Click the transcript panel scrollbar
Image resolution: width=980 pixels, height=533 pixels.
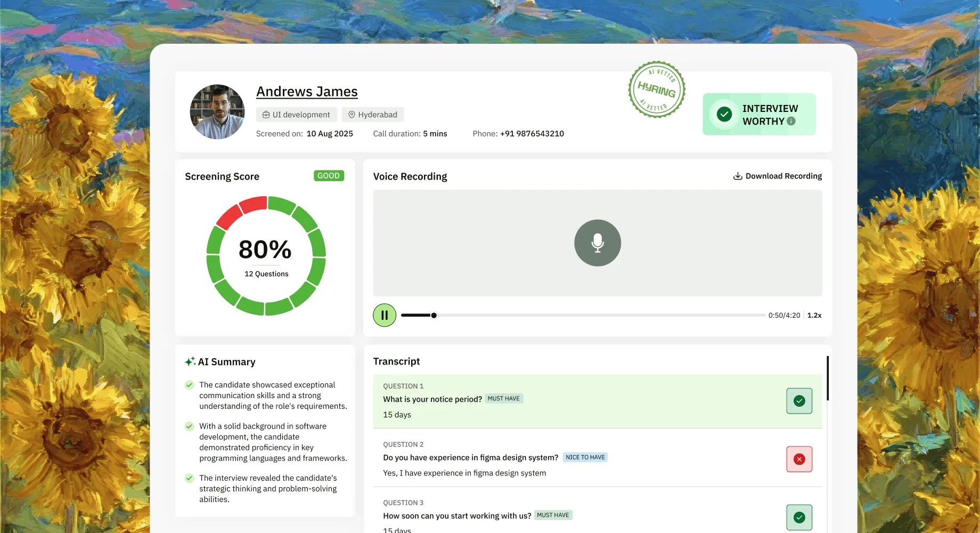(828, 378)
